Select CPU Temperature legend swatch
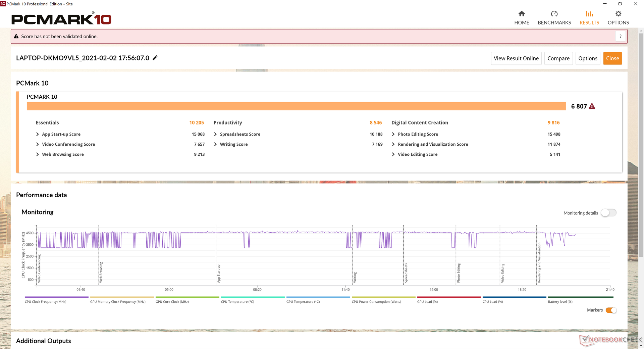The height and width of the screenshot is (349, 644). [x=253, y=297]
